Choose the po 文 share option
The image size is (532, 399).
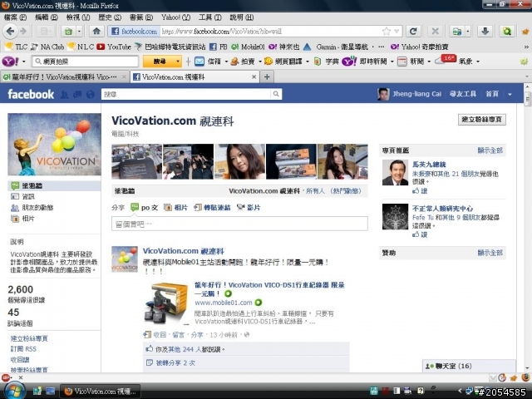145,207
